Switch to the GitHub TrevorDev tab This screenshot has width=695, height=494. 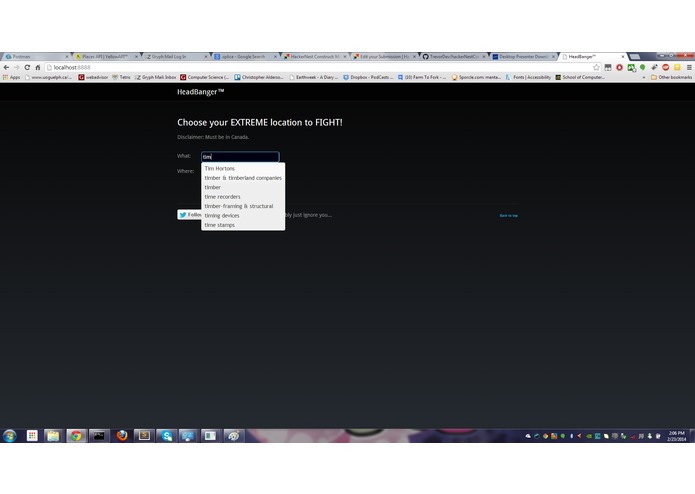point(454,57)
